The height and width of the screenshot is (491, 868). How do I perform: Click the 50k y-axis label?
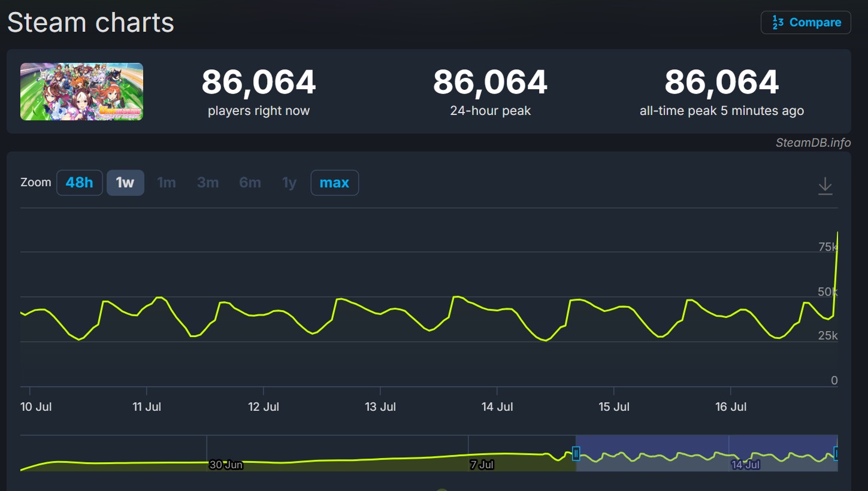828,292
